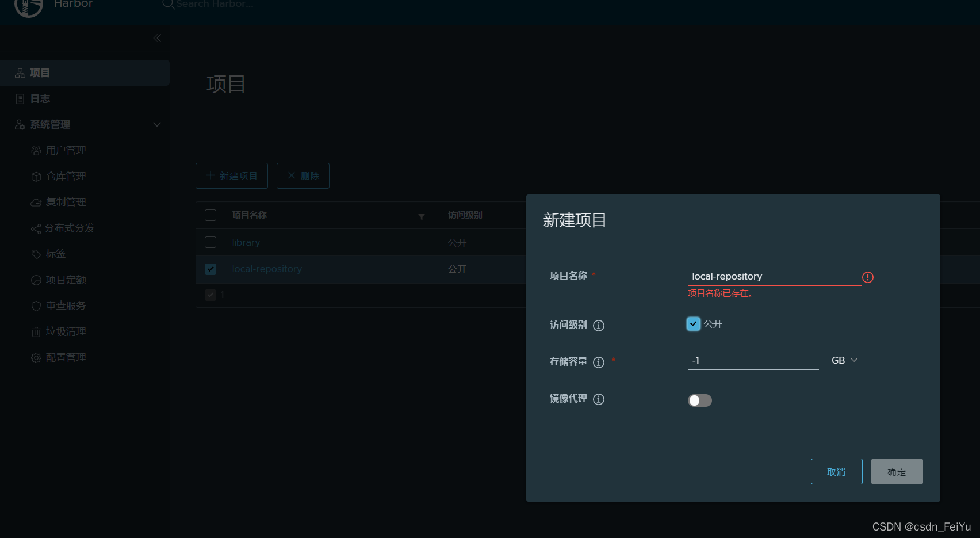Click the 存储容量 value input field
This screenshot has height=538, width=980.
(753, 361)
